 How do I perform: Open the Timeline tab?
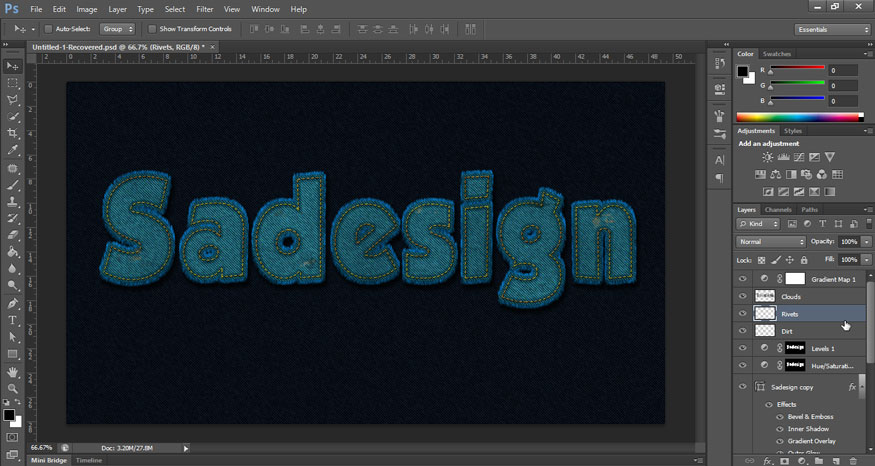click(x=89, y=460)
